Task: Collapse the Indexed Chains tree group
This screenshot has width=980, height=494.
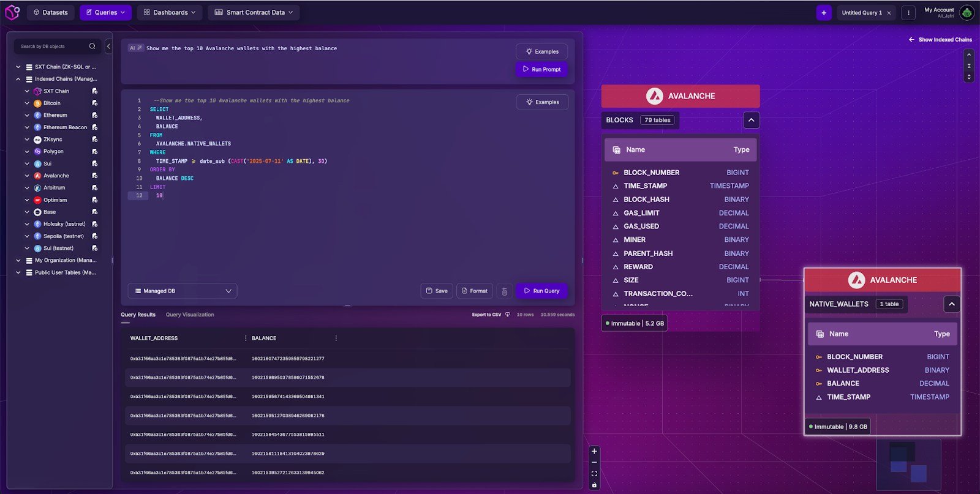Action: [18, 79]
